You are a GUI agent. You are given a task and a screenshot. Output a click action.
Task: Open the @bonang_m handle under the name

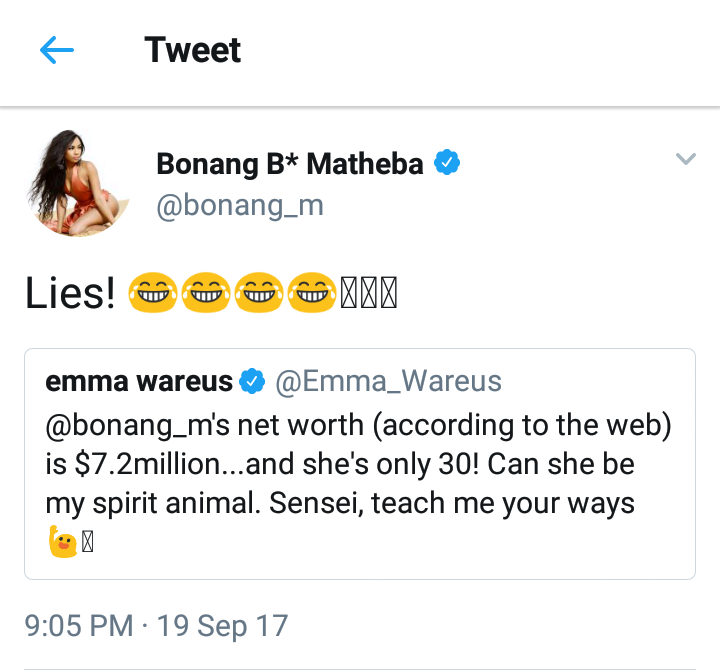pos(240,205)
